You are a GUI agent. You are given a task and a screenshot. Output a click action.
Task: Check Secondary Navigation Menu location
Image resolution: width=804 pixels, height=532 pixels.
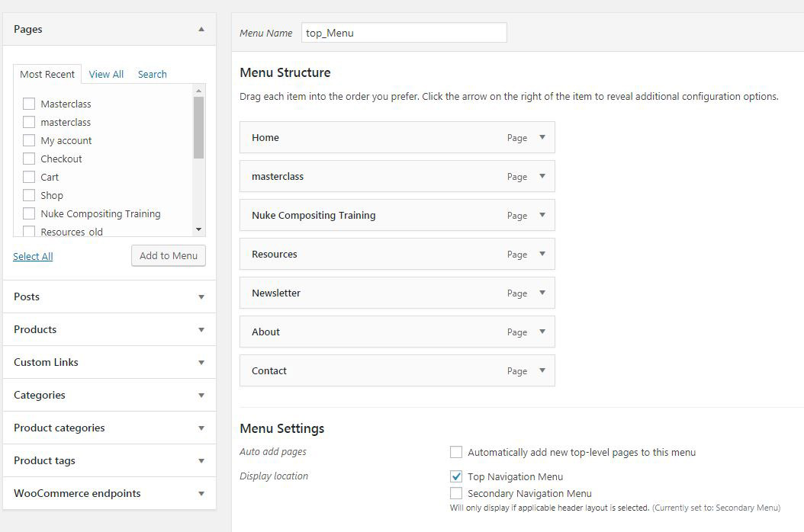[456, 493]
